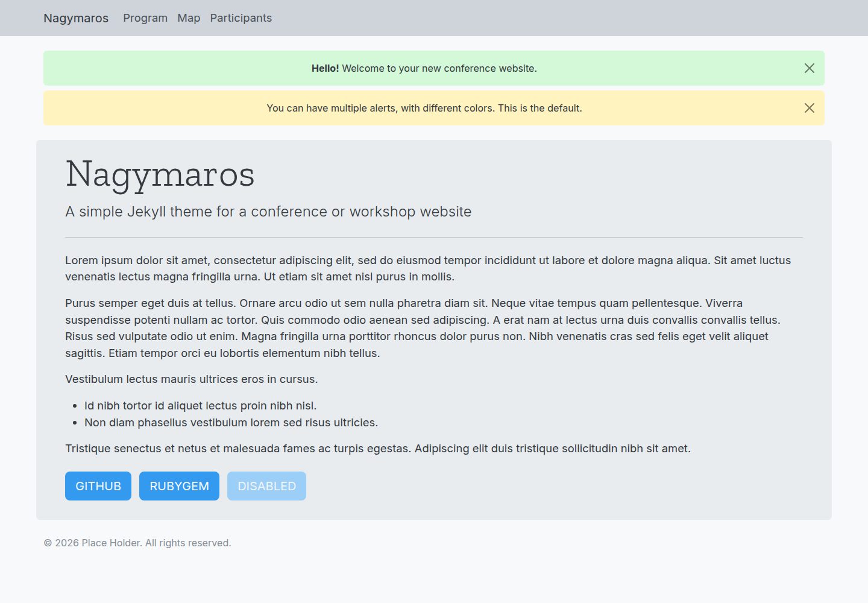Open the Map page
868x603 pixels.
tap(189, 18)
